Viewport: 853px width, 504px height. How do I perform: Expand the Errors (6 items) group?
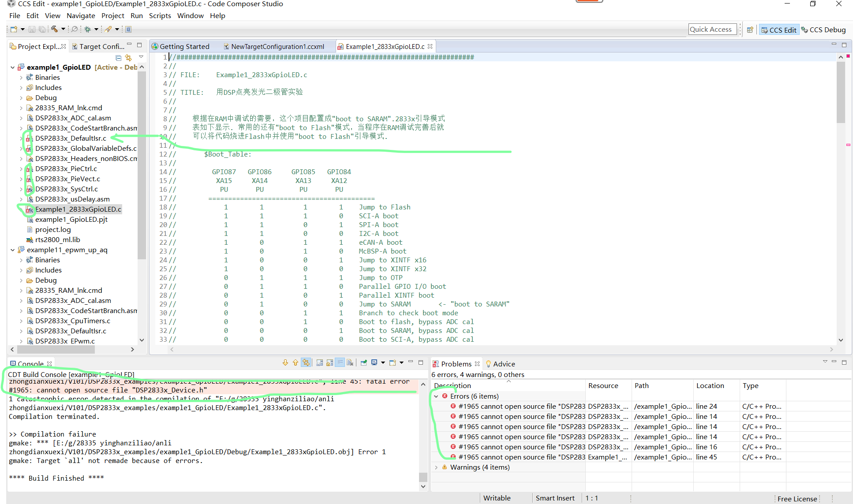436,396
